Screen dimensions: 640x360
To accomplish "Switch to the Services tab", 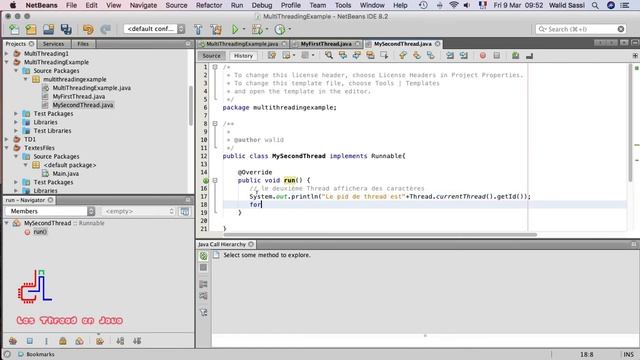I will [x=53, y=44].
